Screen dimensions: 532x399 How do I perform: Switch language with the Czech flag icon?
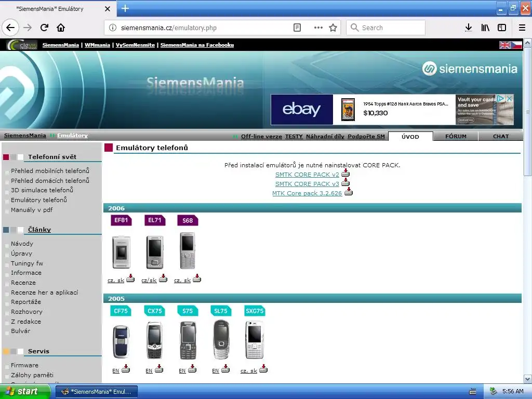pos(516,45)
